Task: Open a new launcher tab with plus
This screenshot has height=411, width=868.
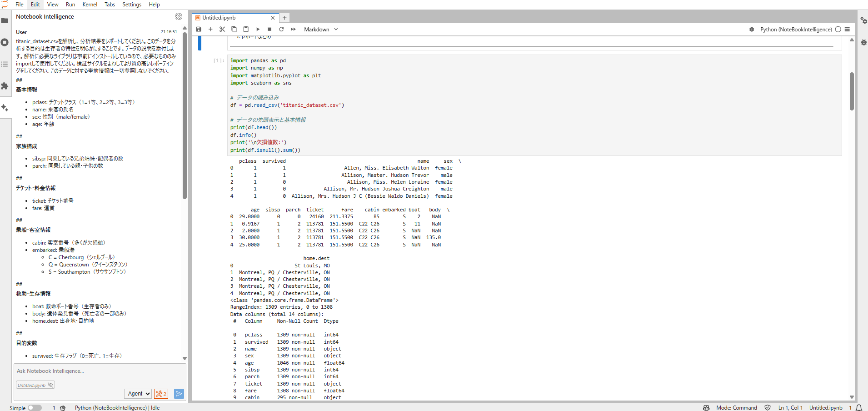Action: pos(284,18)
